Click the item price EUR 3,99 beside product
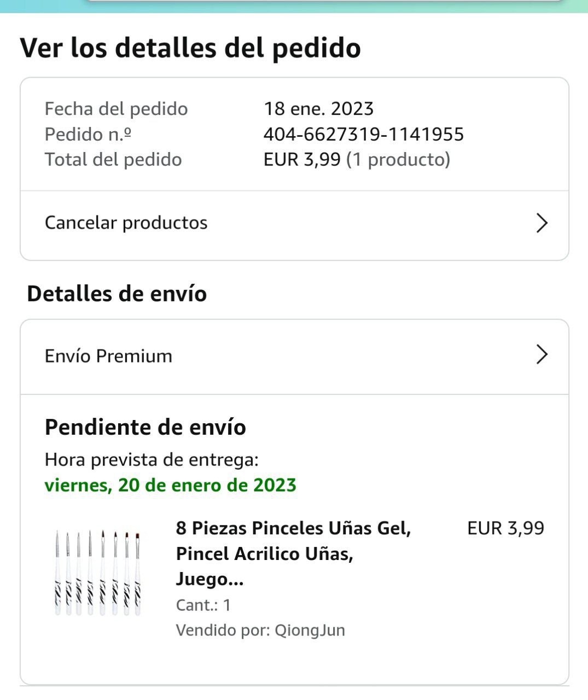This screenshot has width=588, height=700. [505, 528]
